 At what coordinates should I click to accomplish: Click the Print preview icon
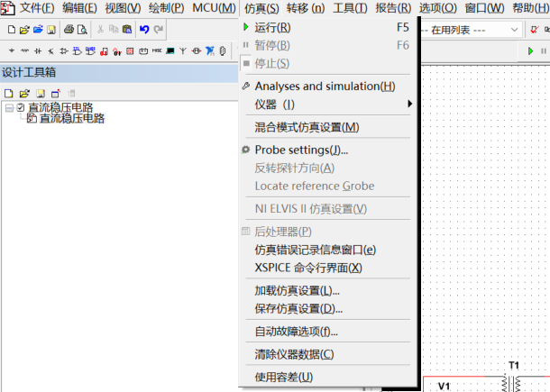[x=82, y=30]
